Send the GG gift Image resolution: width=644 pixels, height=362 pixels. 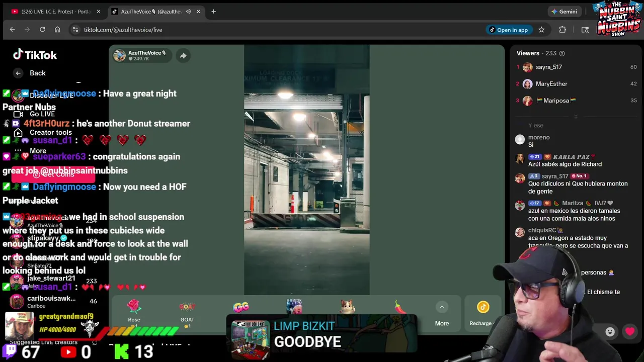click(241, 307)
